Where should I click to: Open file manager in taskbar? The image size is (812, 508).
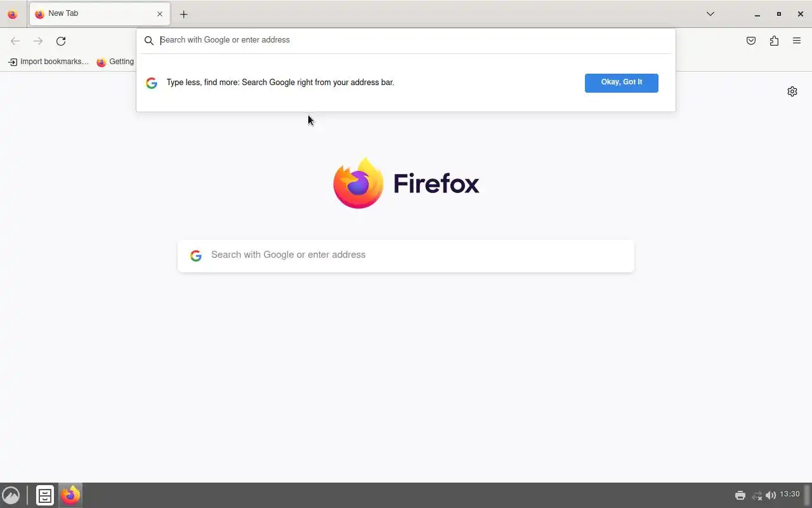(x=45, y=495)
